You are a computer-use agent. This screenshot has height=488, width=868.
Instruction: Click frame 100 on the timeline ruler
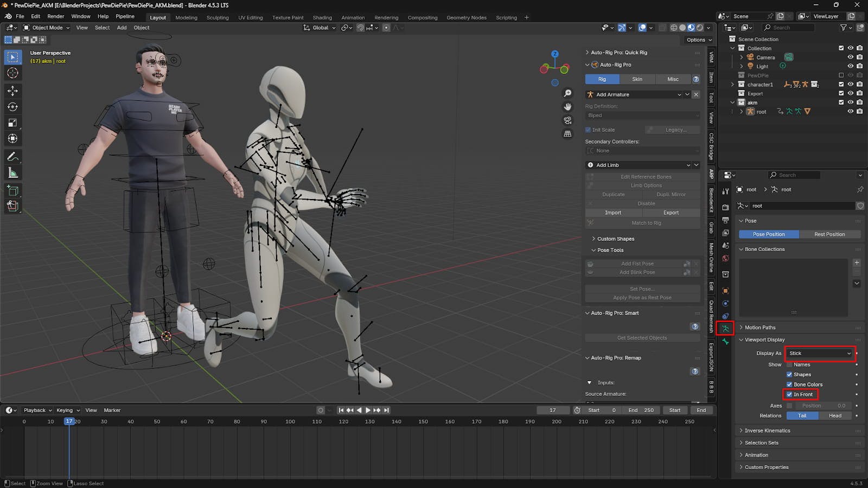[x=290, y=421]
